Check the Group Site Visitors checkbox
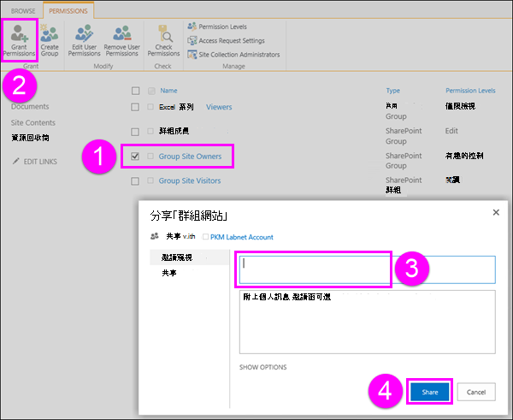 tap(135, 181)
